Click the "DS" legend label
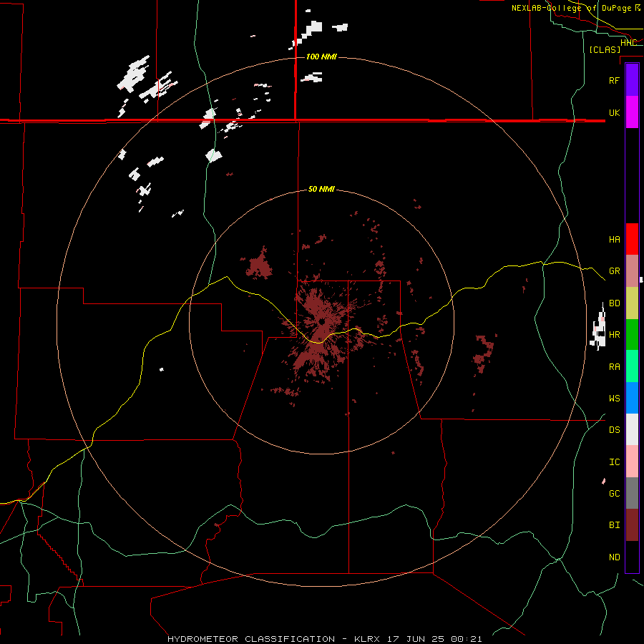The image size is (644, 644). (614, 430)
